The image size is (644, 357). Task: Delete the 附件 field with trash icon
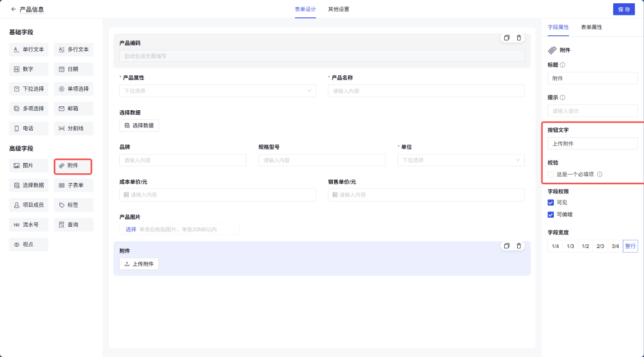point(519,246)
